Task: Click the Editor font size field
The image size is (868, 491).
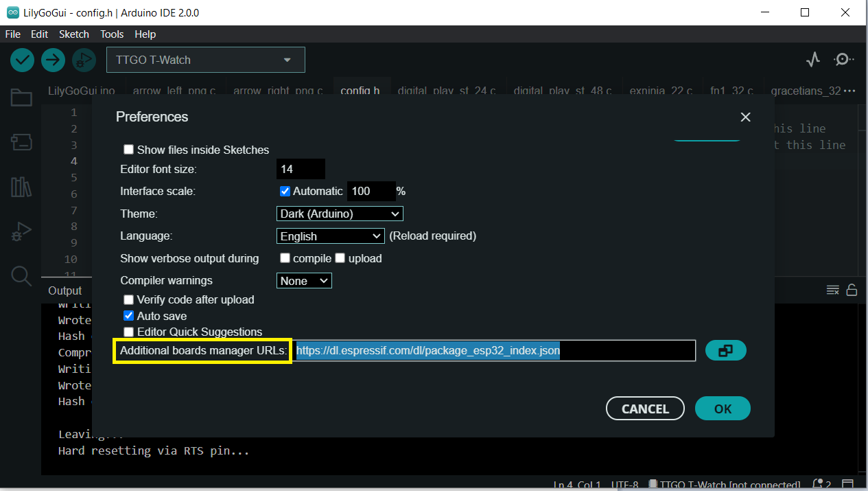Action: (x=301, y=169)
